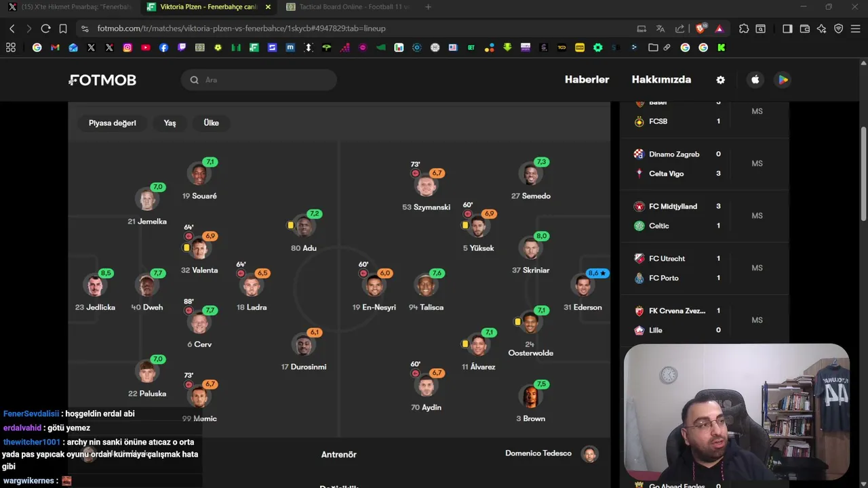Click the translate page icon in address bar
Image resolution: width=868 pixels, height=488 pixels.
coord(660,28)
